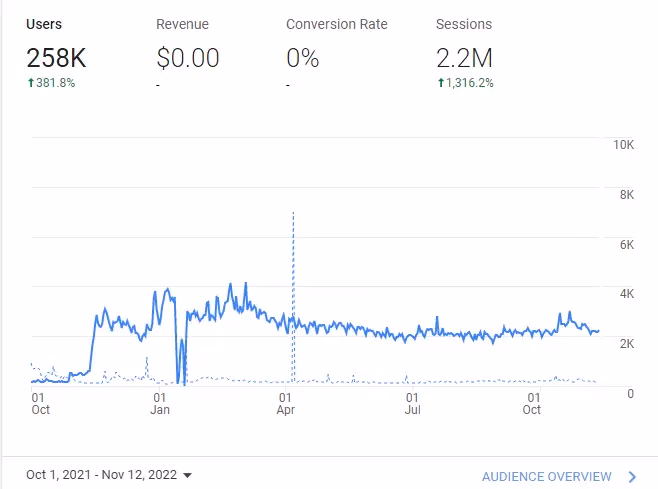Image resolution: width=658 pixels, height=489 pixels.
Task: Click the 4K y-axis label
Action: click(627, 294)
